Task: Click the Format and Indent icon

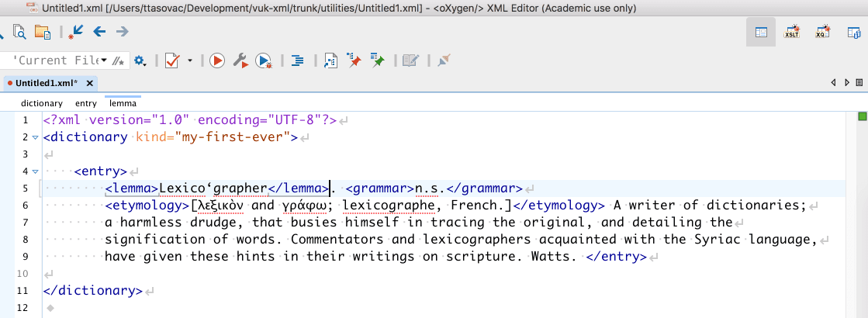Action: 297,60
